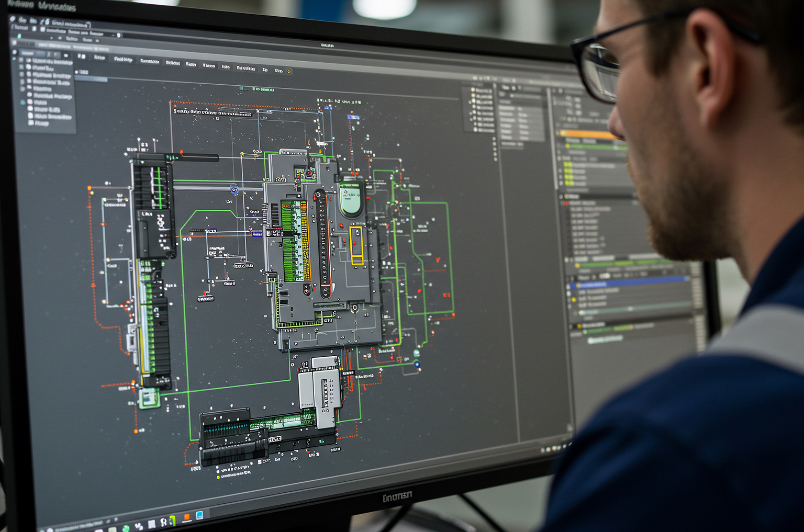Open the last text tab in the canvas strip
Image resolution: width=804 pixels, height=532 pixels.
coord(279,70)
